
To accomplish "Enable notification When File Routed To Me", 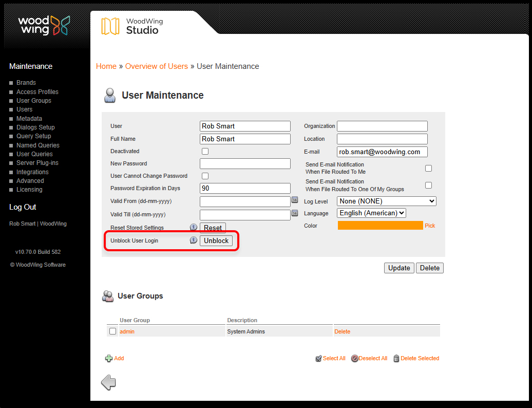I will 428,169.
